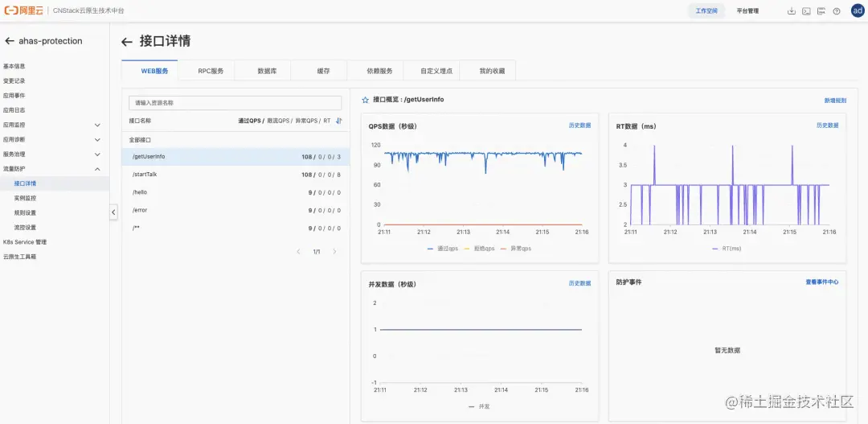The height and width of the screenshot is (424, 868).
Task: Click the sort icon next to RT
Action: point(339,120)
